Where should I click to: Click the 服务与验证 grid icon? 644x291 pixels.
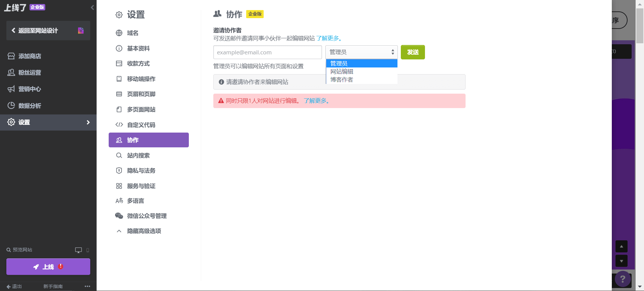pos(119,186)
